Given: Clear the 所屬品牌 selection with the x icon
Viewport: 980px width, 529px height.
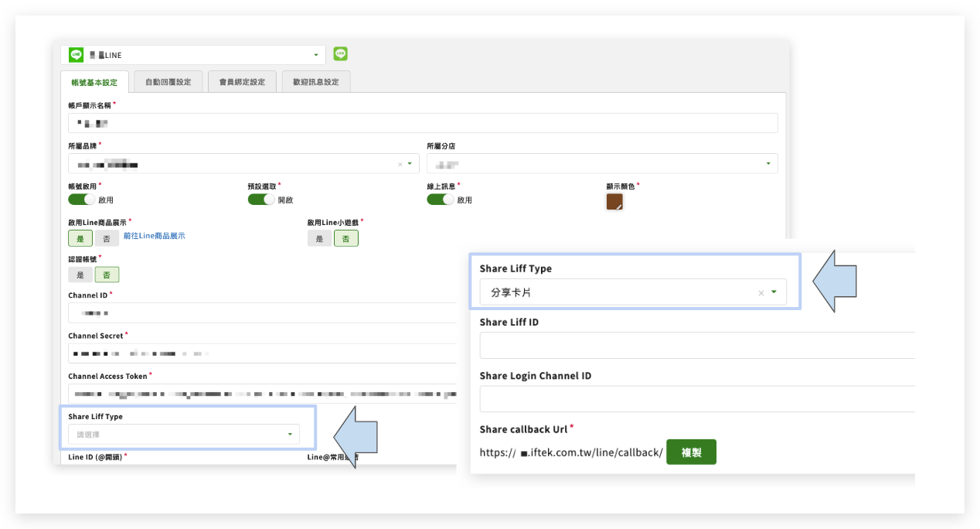Looking at the screenshot, I should 400,164.
